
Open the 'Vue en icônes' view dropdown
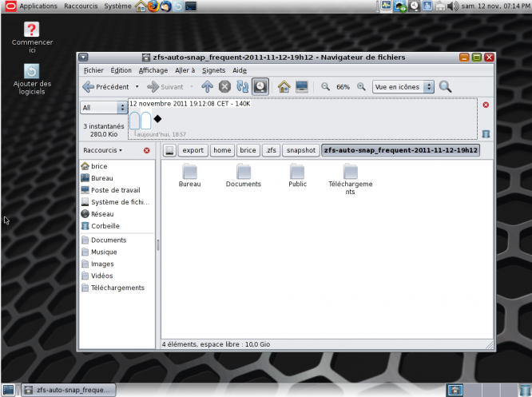[403, 86]
